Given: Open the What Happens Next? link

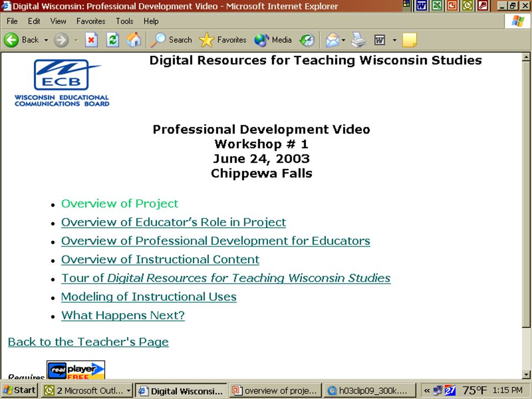Looking at the screenshot, I should pos(123,315).
